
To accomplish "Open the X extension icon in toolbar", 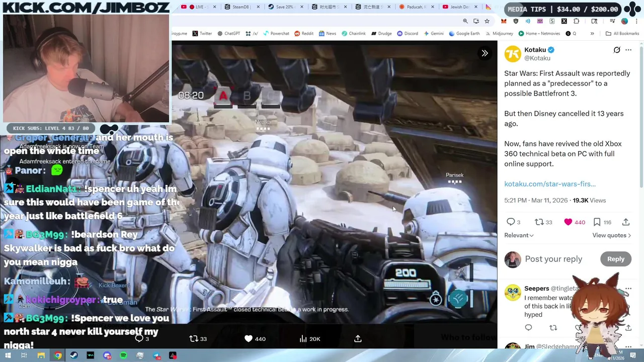I will pyautogui.click(x=564, y=21).
